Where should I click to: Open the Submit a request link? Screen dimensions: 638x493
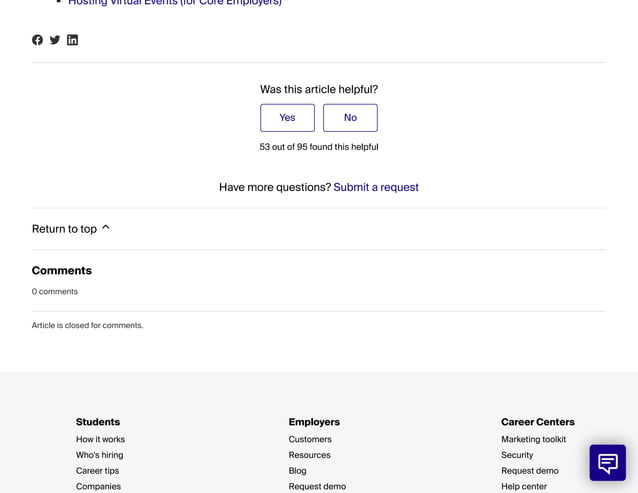click(x=376, y=187)
